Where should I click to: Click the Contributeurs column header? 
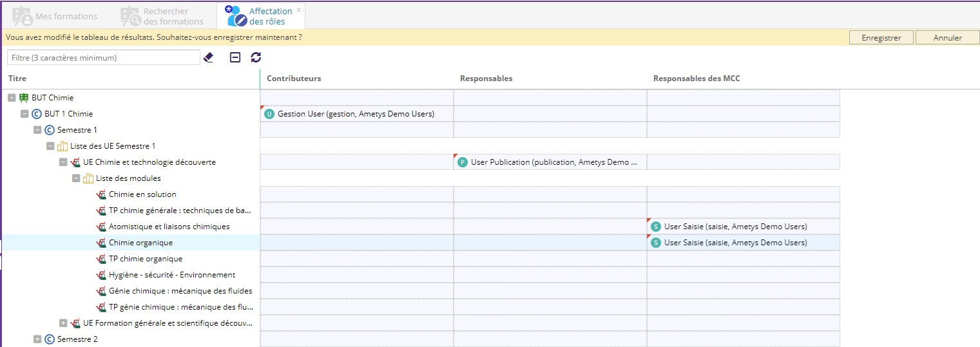(x=357, y=79)
